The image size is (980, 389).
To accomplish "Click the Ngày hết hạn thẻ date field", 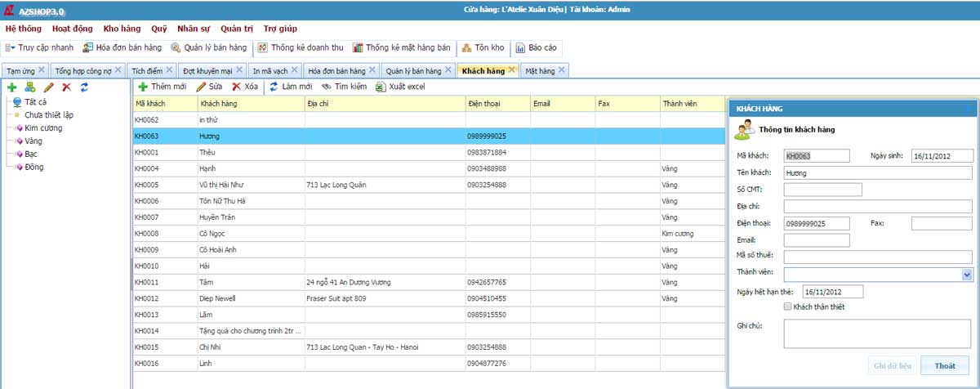I will pos(832,291).
